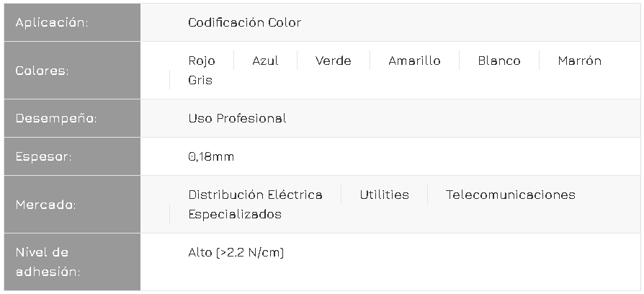Click the Alto (>2.2 N/cm) adhesion value
This screenshot has height=294, width=644.
point(236,252)
